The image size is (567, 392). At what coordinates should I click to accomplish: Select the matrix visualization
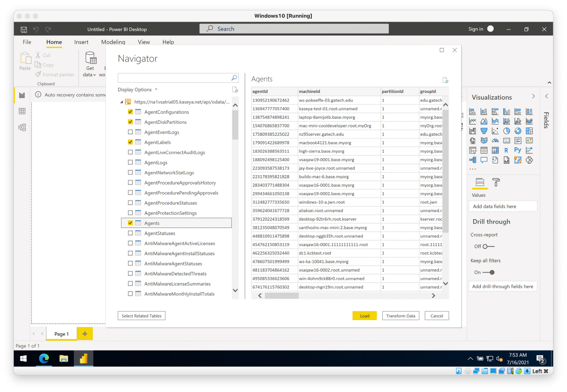click(x=495, y=150)
